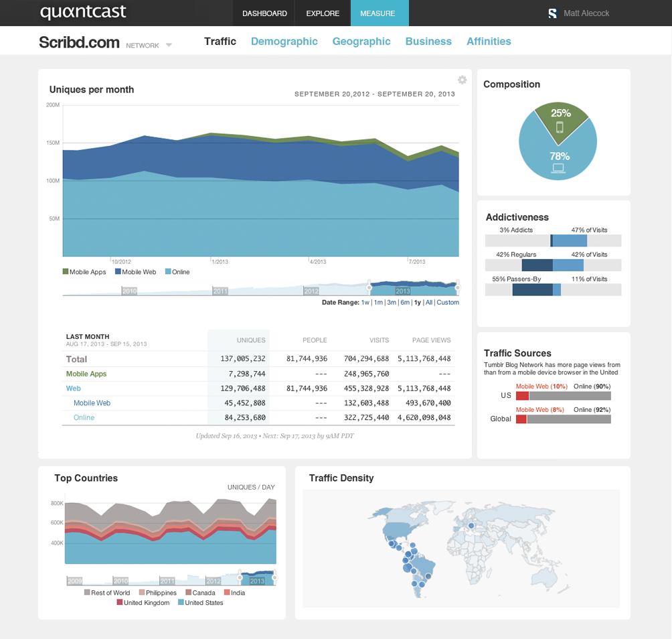Set date range to 3m
Screen dimensions: 672x639
[x=392, y=302]
